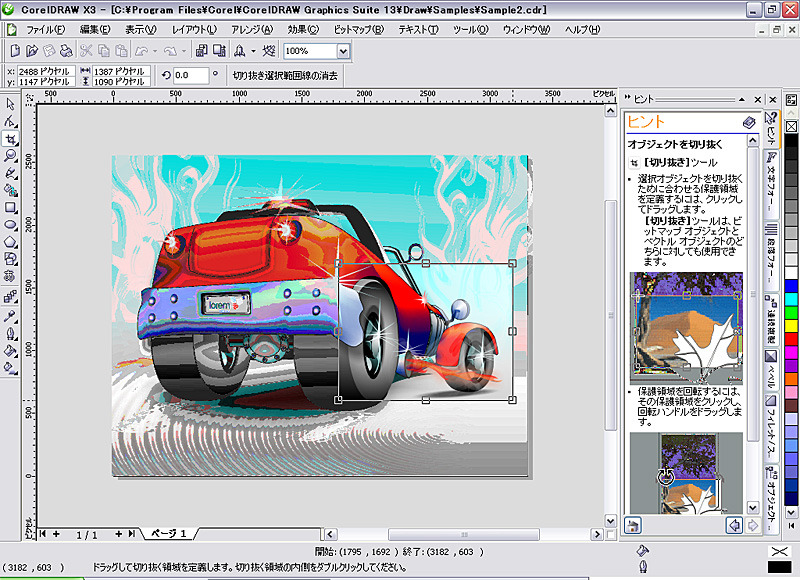Click the canvas vertical scroll up arrow

pyautogui.click(x=610, y=111)
